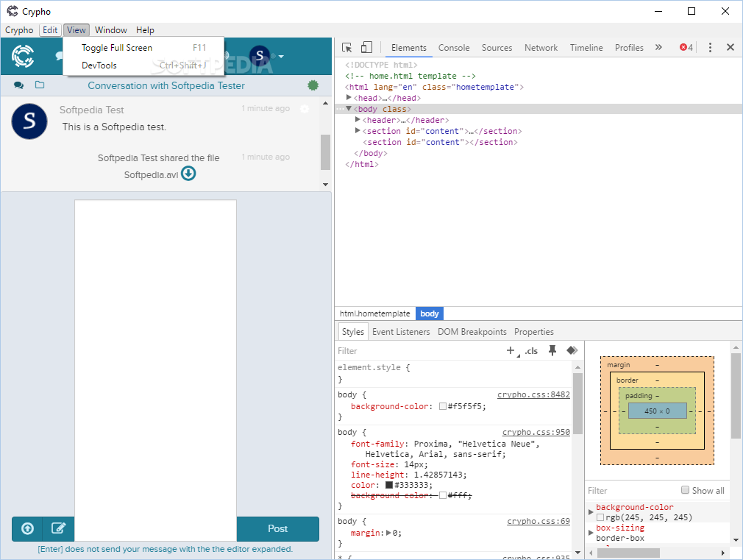The image size is (743, 560).
Task: Close the DevTools panel
Action: 730,47
